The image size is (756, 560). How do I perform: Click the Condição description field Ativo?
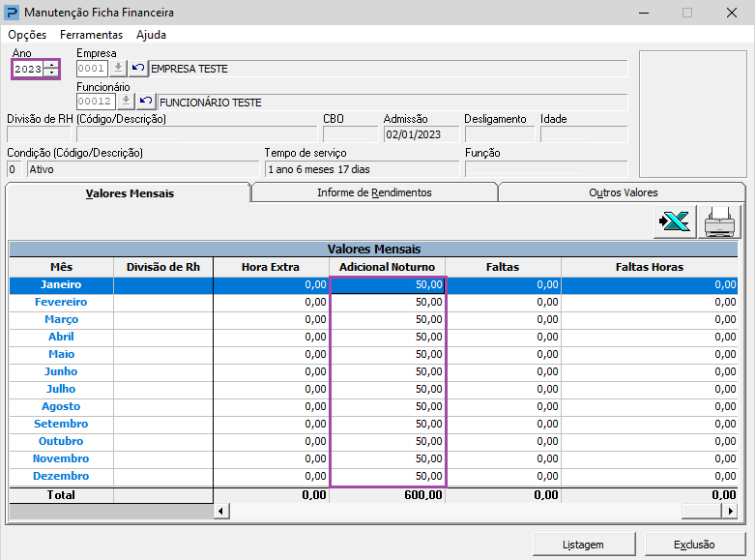pos(143,169)
